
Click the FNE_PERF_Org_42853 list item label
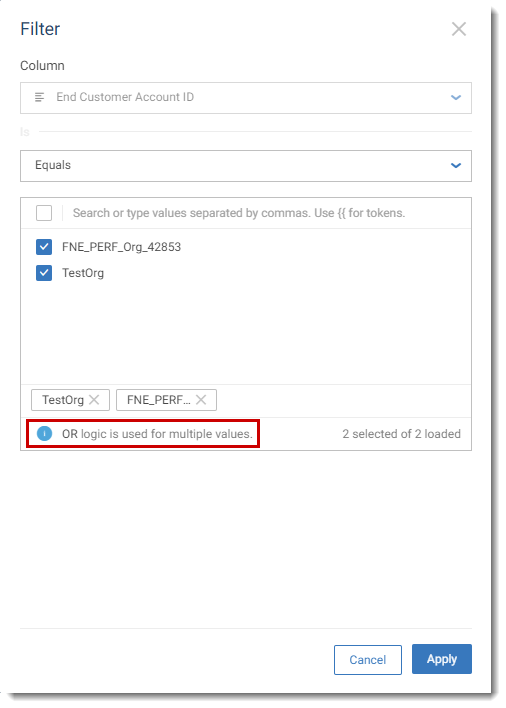point(121,247)
